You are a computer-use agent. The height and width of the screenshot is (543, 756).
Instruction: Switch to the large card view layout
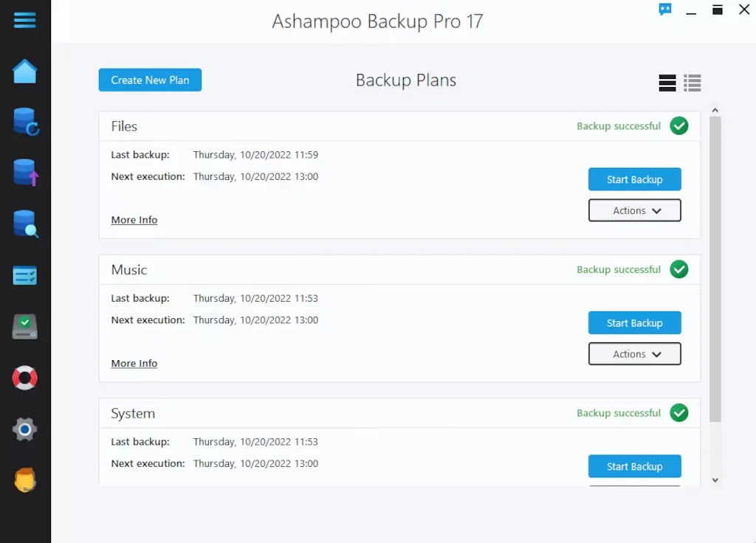click(x=667, y=83)
